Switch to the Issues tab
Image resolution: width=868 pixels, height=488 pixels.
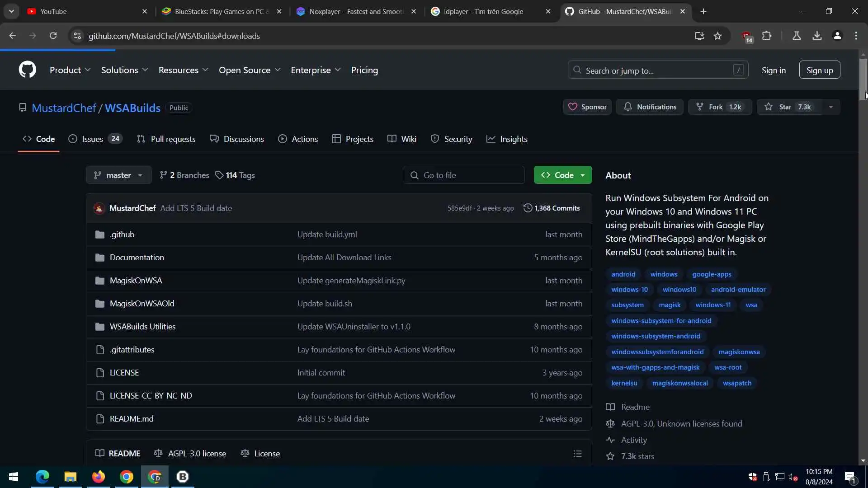coord(92,139)
